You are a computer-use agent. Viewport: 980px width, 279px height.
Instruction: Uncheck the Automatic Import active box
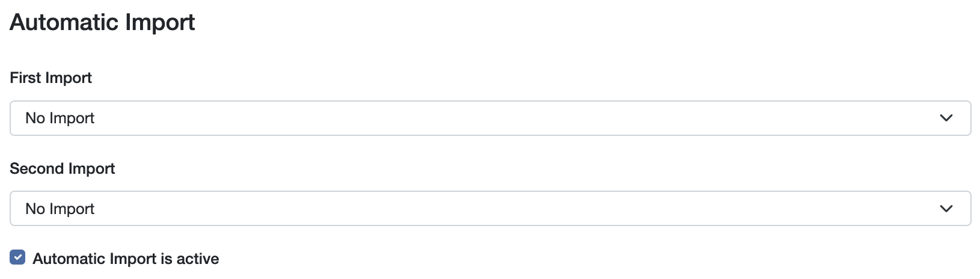[x=17, y=258]
